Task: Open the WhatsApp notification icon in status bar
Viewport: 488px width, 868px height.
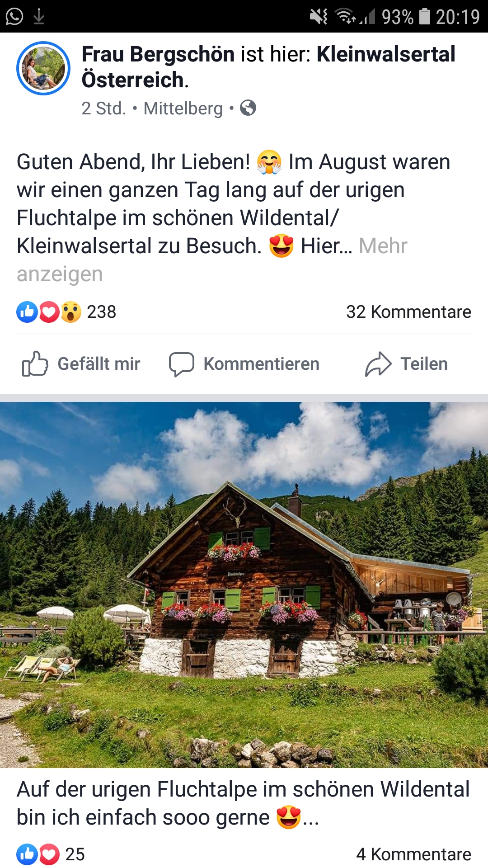Action: (14, 17)
